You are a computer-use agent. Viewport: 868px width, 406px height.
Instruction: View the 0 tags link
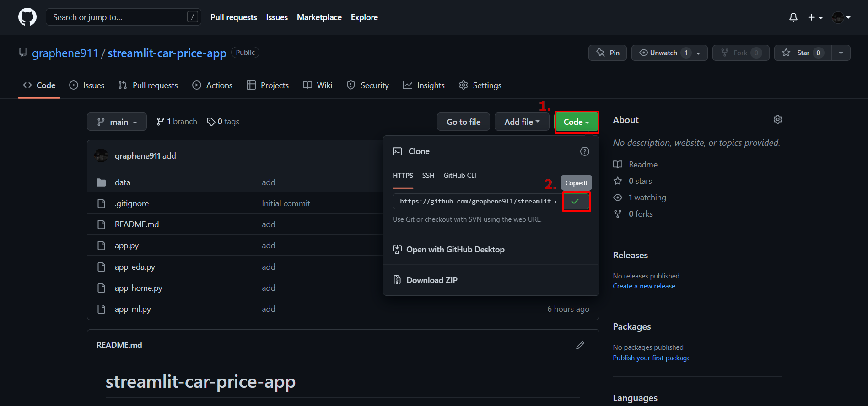tap(223, 122)
